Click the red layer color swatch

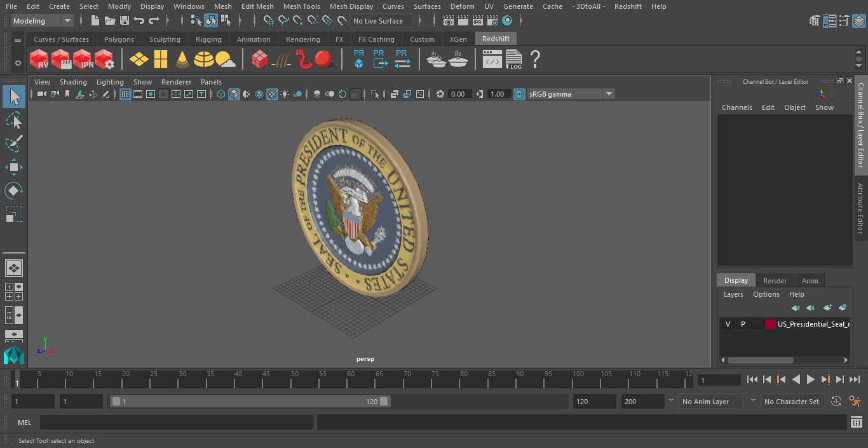[771, 324]
